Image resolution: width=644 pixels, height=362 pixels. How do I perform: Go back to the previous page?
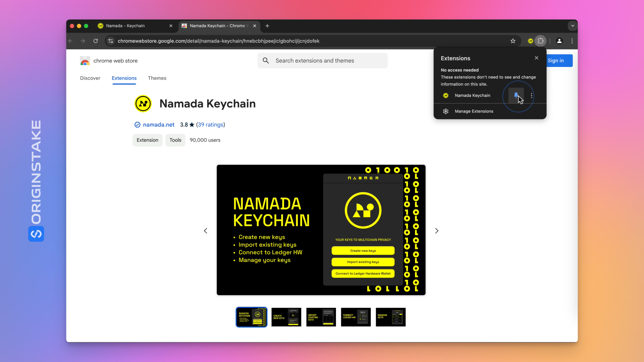[71, 41]
